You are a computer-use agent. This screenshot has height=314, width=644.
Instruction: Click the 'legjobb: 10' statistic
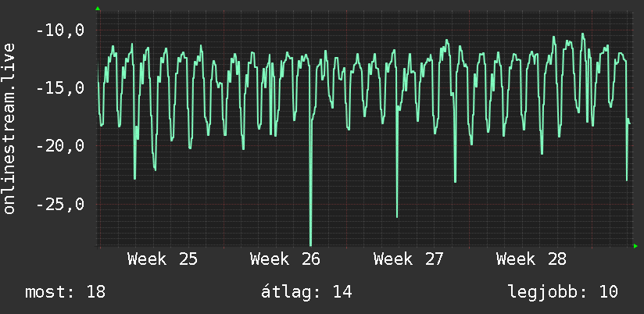coord(563,292)
